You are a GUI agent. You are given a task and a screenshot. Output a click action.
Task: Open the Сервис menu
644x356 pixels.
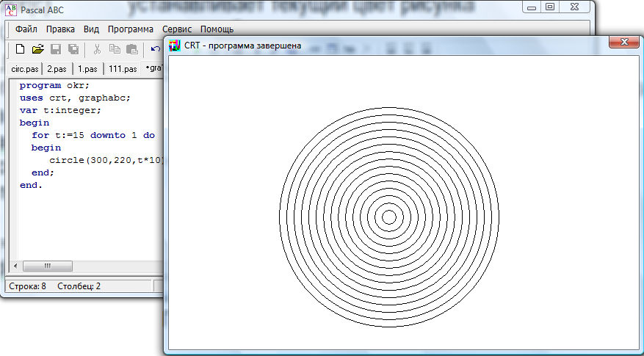tap(177, 29)
